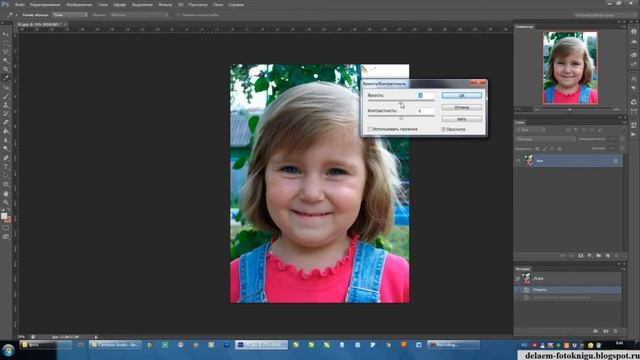
Task: Select the Открыть state in History panel
Action: coord(567,290)
